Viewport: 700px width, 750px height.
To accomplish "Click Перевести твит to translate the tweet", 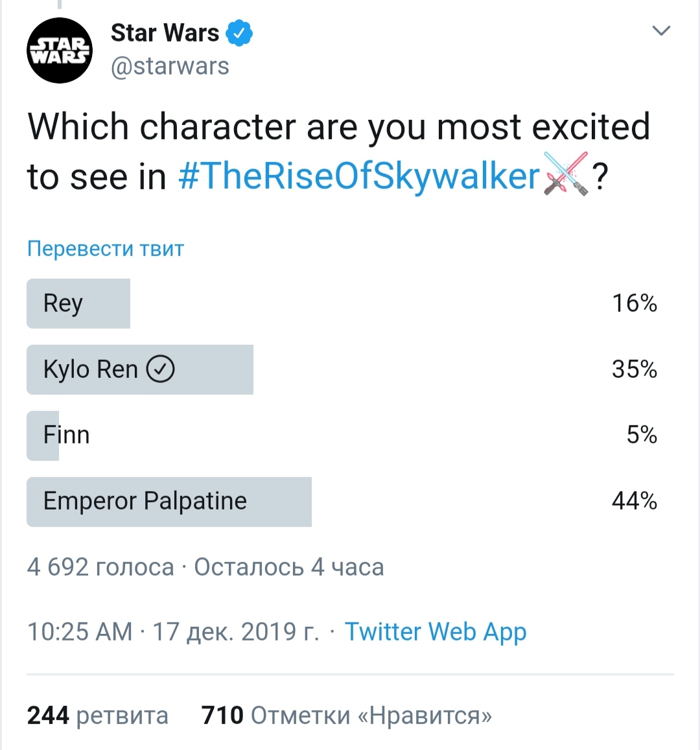I will coord(106,249).
